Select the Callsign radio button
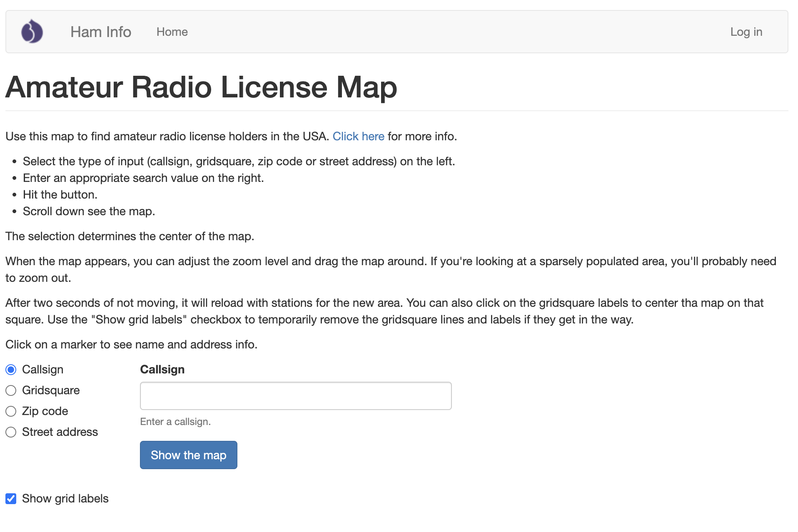The height and width of the screenshot is (532, 798). (11, 370)
